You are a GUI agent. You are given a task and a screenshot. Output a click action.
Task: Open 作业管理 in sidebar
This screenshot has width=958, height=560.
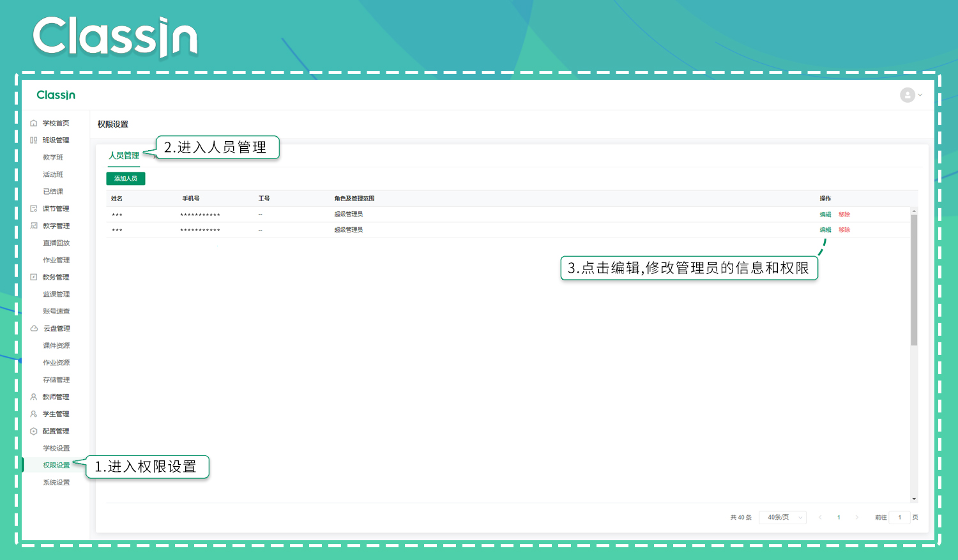56,261
